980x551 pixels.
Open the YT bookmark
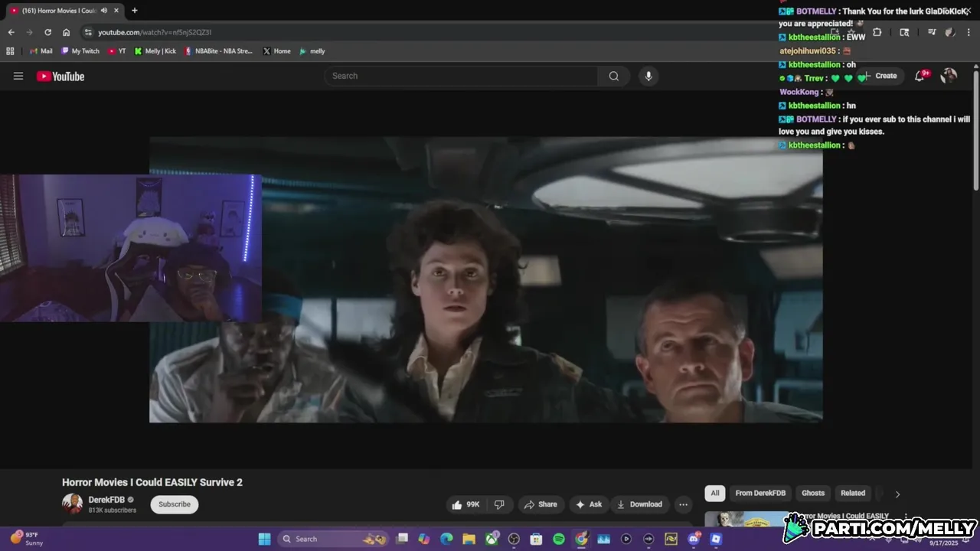point(117,51)
